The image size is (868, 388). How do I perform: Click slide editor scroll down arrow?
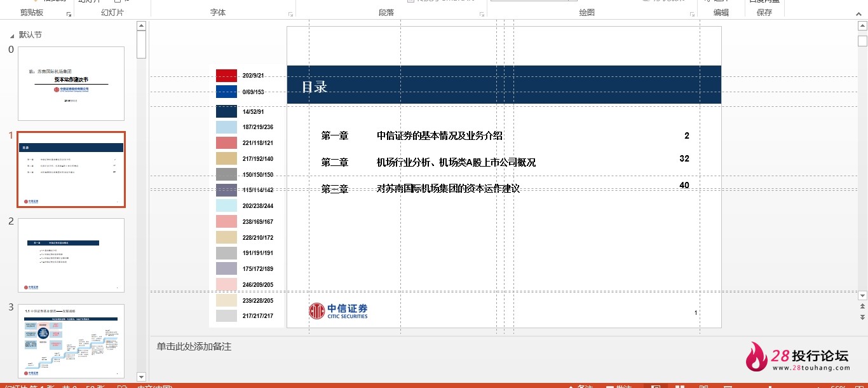coord(862,296)
